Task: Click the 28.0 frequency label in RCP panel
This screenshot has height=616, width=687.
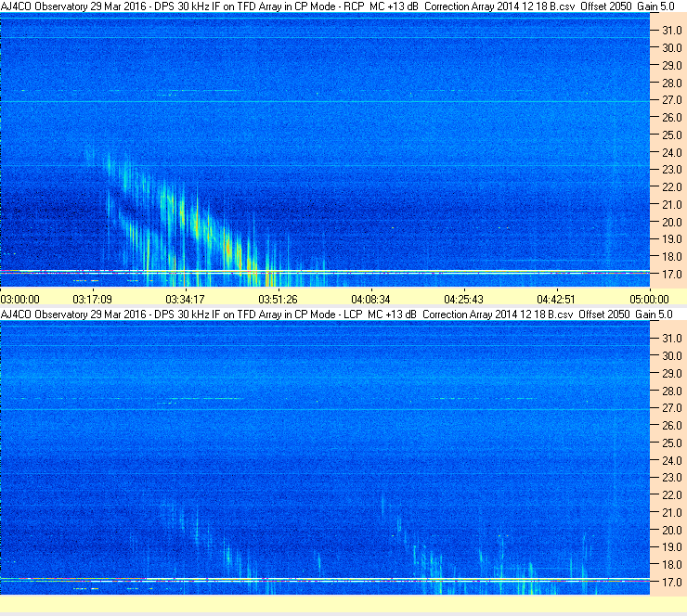Action: tap(671, 83)
